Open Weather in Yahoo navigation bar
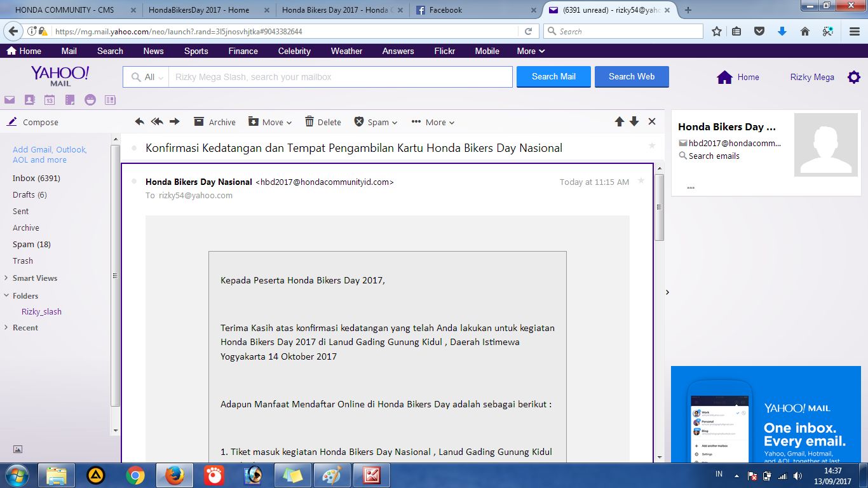 pyautogui.click(x=347, y=51)
